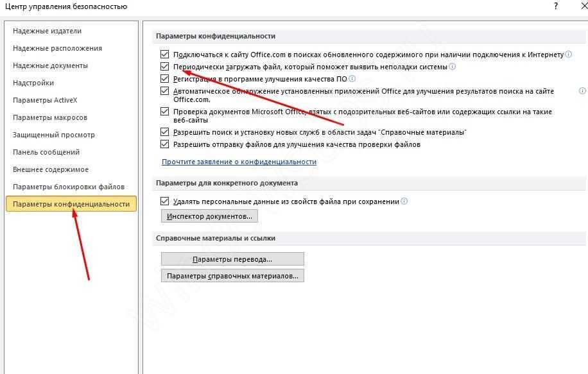This screenshot has width=588, height=374.
Task: Click 'Параметры справочных материалов...' button
Action: tap(232, 276)
